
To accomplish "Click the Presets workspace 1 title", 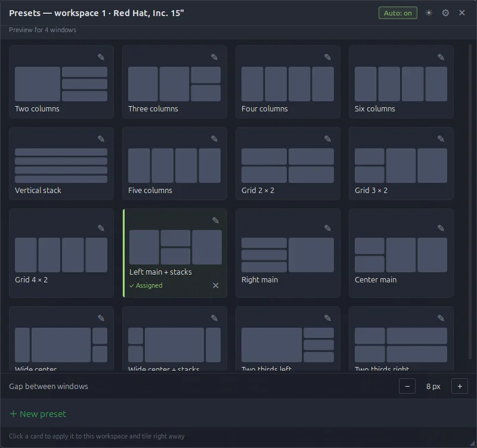I will tap(97, 13).
